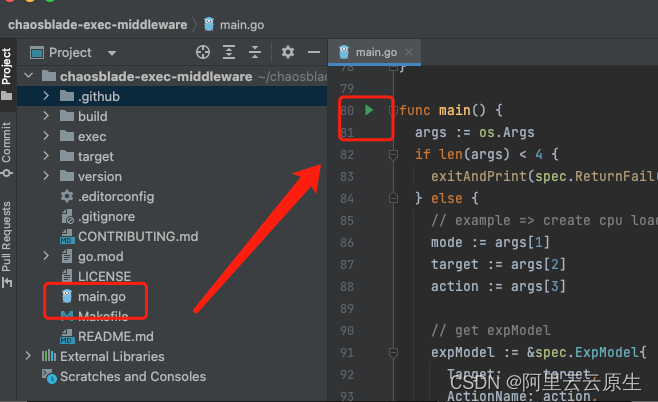Expand the .github folder
The width and height of the screenshot is (658, 402).
(46, 96)
